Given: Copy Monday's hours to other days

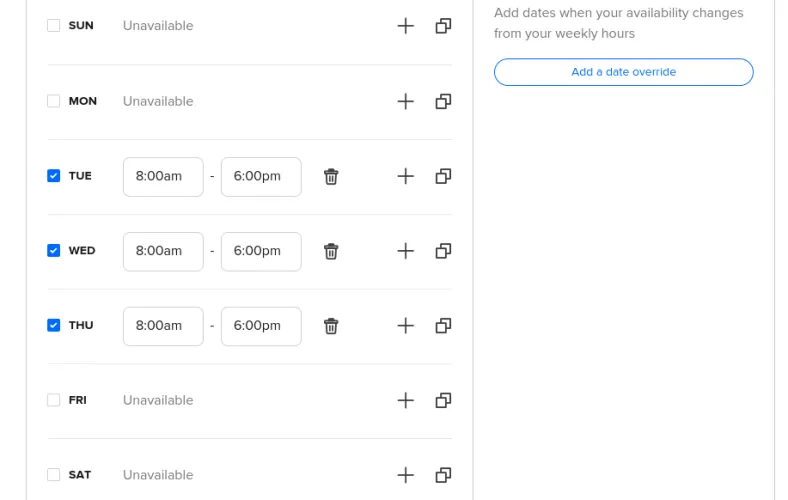Looking at the screenshot, I should pyautogui.click(x=443, y=101).
